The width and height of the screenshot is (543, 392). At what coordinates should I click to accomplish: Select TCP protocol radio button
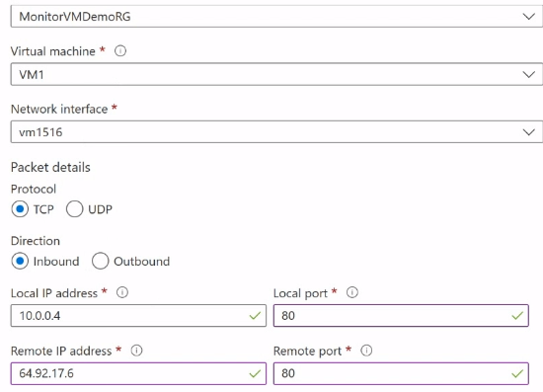click(x=20, y=209)
